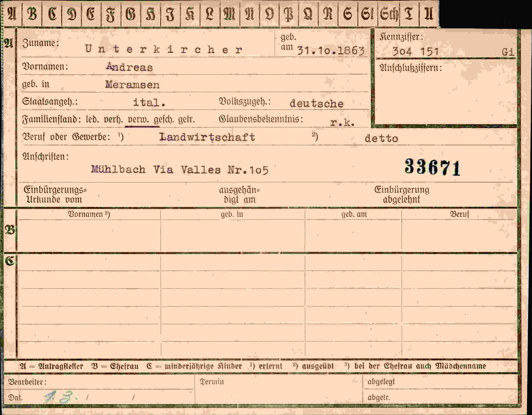Select the alphabet index tab P

289,14
